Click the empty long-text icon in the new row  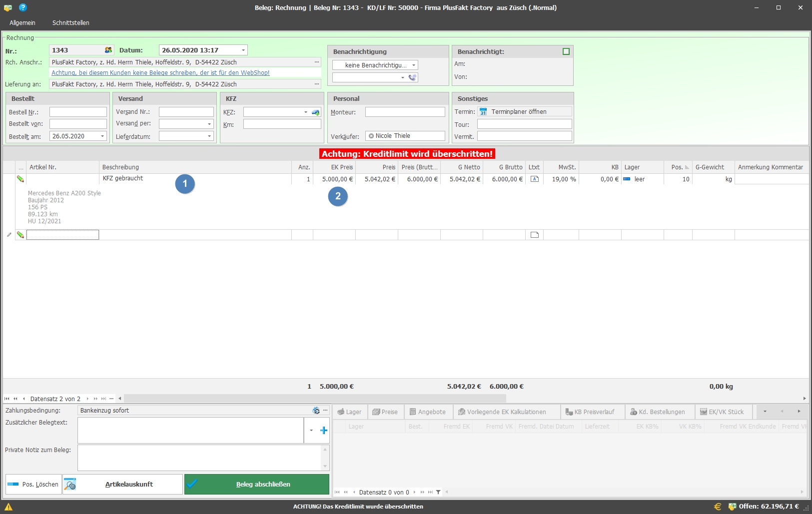(x=534, y=235)
